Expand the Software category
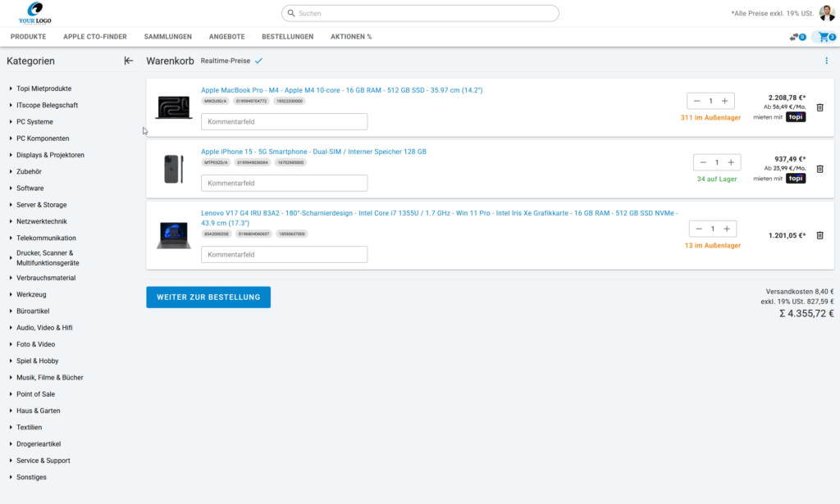The width and height of the screenshot is (840, 504). [11, 188]
